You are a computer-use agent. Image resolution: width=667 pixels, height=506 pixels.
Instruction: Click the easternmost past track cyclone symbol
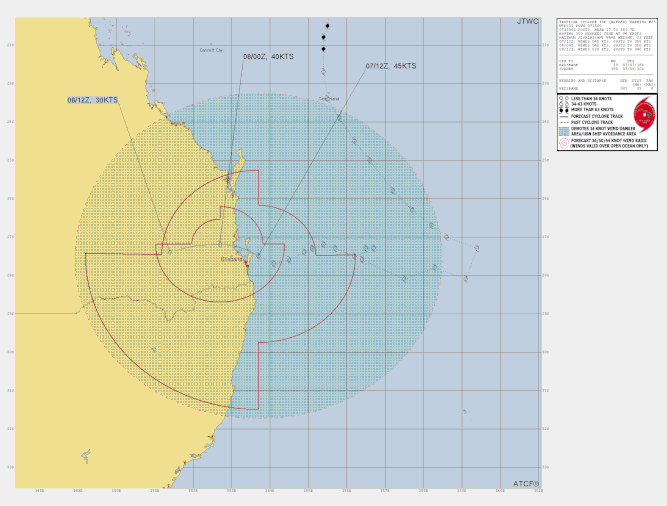click(x=477, y=248)
